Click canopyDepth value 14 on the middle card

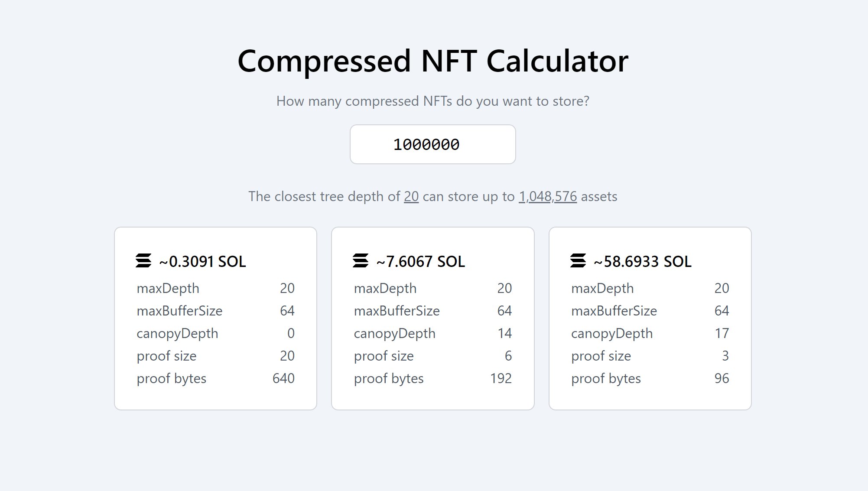505,333
